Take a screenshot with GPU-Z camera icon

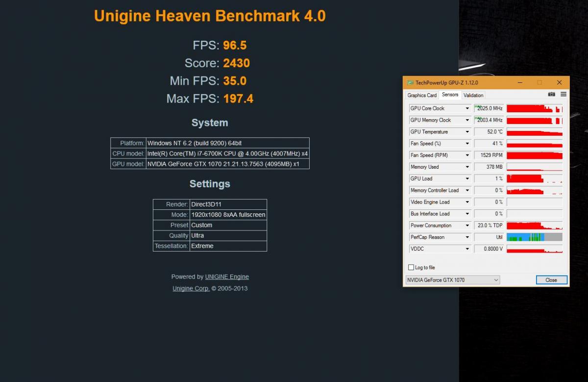552,94
